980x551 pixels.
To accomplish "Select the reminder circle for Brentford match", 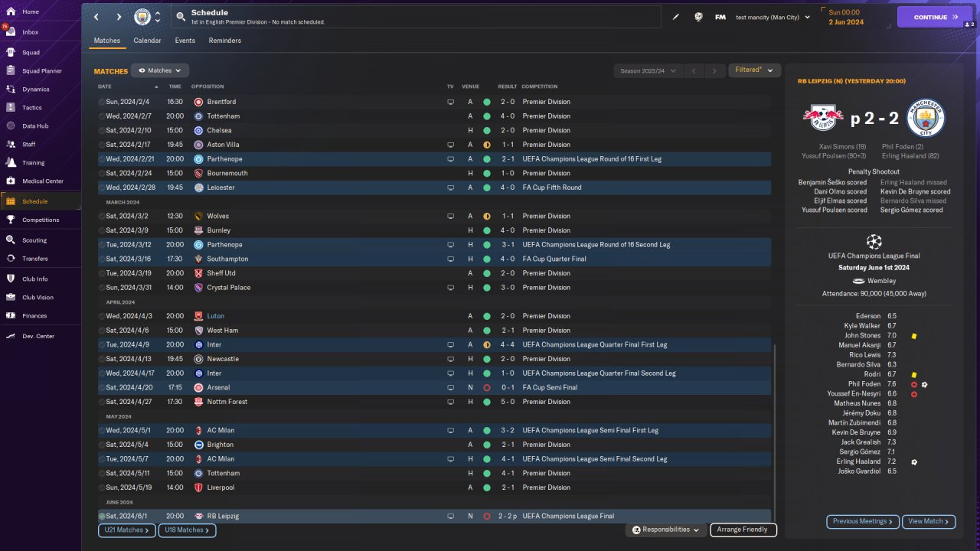I will pyautogui.click(x=102, y=102).
